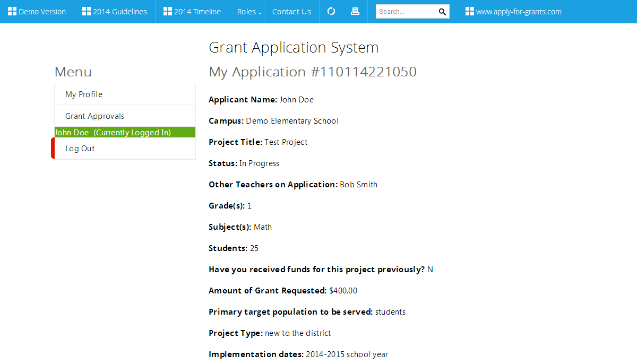Click the grid icon beside 2014 Guidelines
Screen dimensions: 637x364
(x=87, y=12)
